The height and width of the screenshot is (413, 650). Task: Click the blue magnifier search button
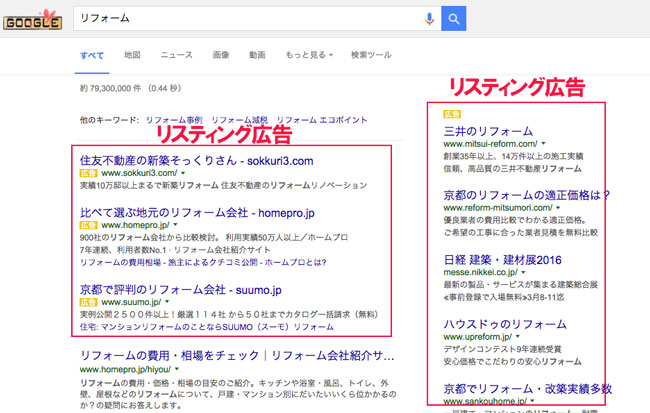coord(454,19)
